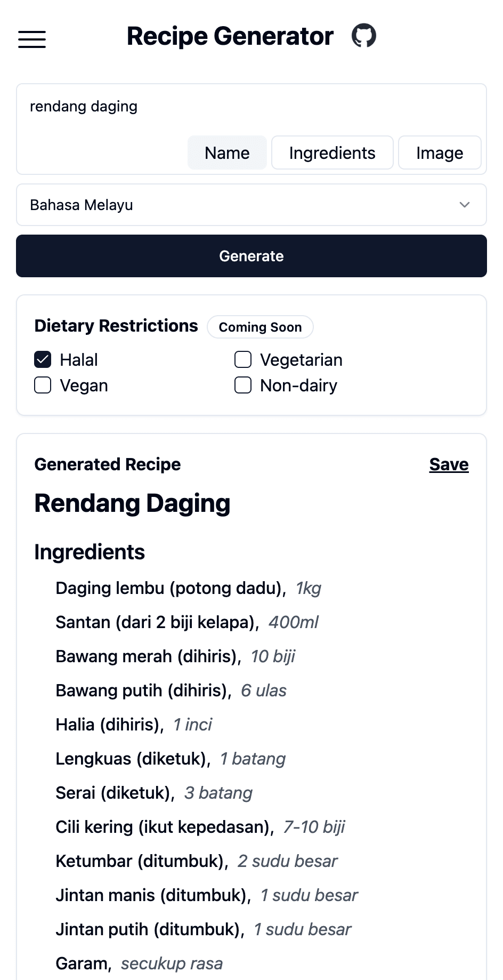
Task: Uncheck the Halal dietary checkbox
Action: (43, 360)
